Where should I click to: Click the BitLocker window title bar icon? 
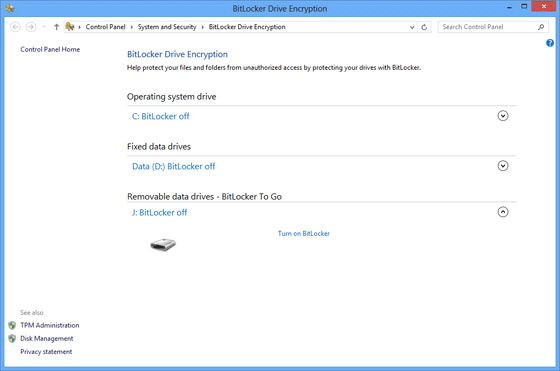10,8
